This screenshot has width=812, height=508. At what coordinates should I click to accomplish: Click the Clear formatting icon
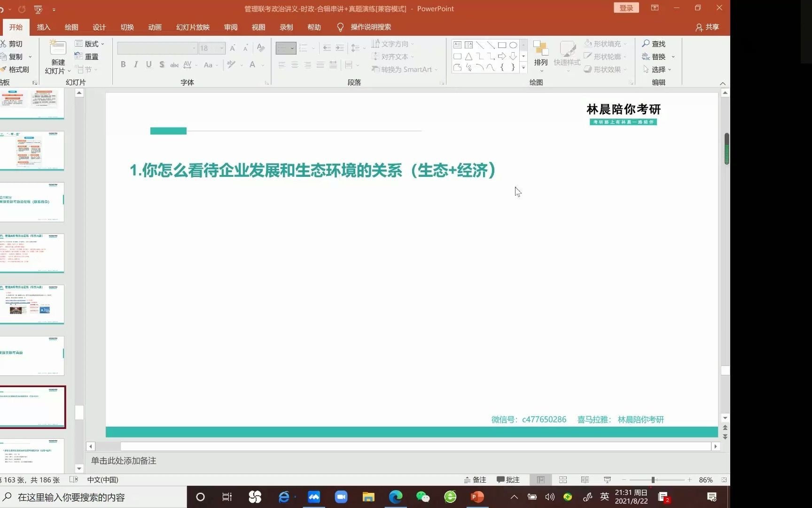coord(261,48)
